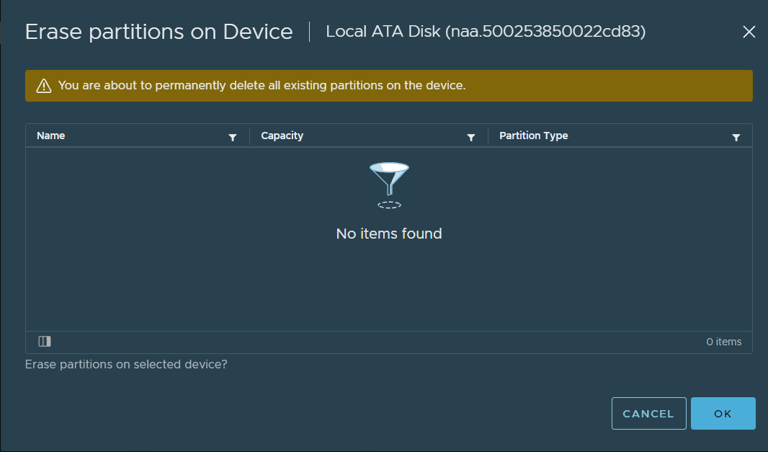Sort the list by Name header
Screen dimensions: 768x452
point(51,136)
